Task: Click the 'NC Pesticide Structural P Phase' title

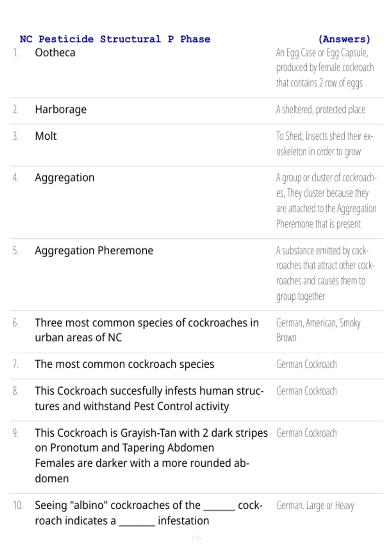Action: pyautogui.click(x=115, y=39)
